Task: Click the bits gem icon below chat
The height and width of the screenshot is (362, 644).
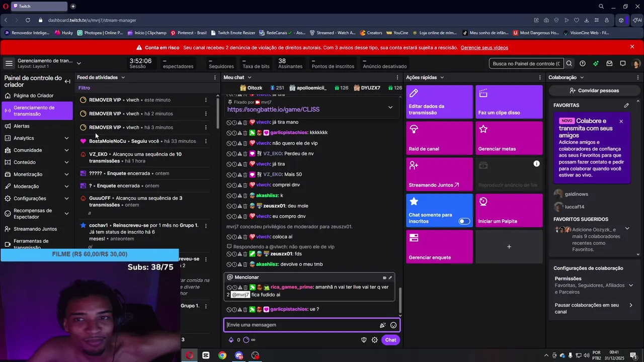Action: (231, 340)
